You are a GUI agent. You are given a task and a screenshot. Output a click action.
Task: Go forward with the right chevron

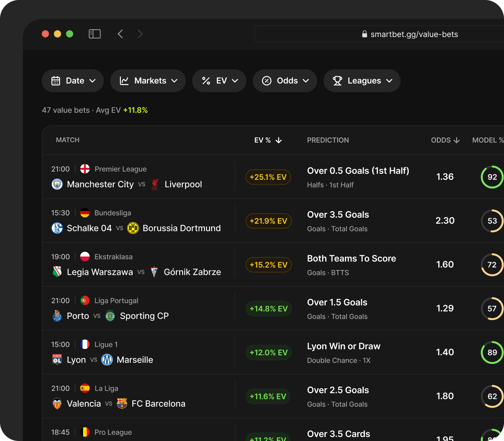(140, 34)
